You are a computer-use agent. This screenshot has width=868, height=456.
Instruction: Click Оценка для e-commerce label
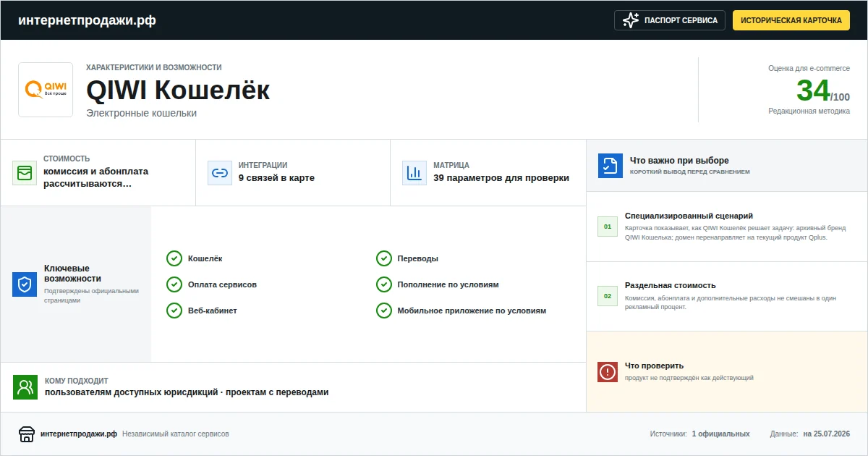809,68
